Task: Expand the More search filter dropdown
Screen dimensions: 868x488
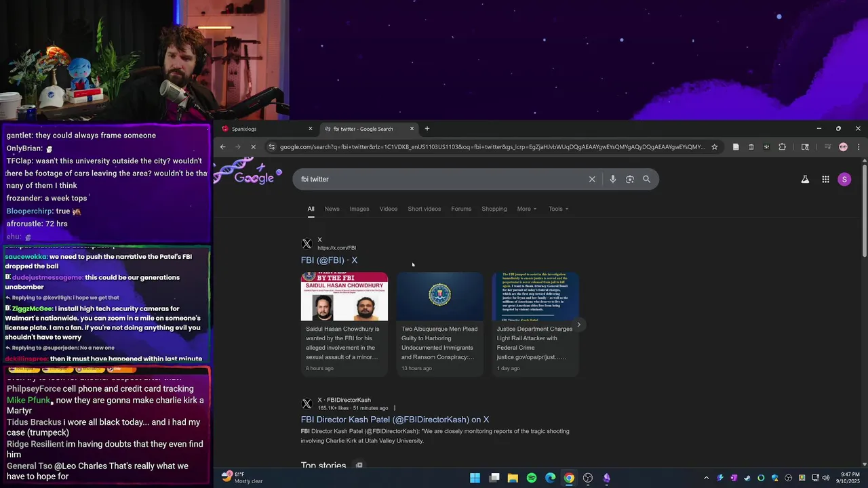Action: [527, 209]
